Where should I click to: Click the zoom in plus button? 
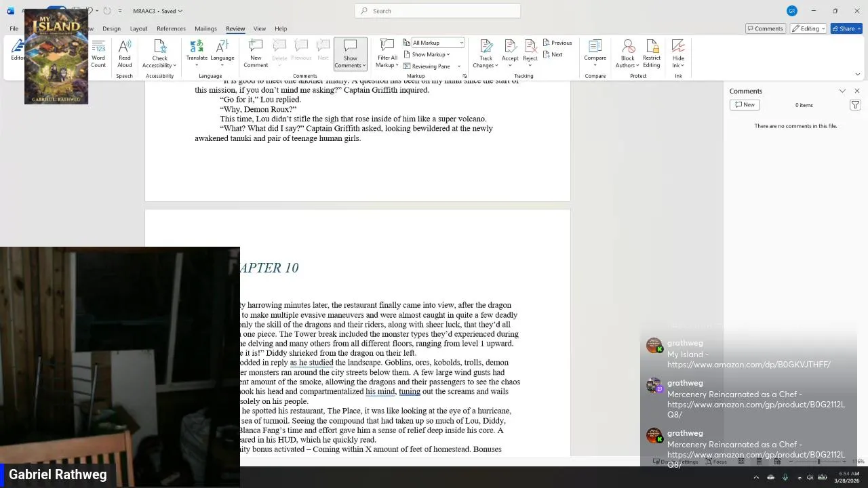click(x=845, y=462)
